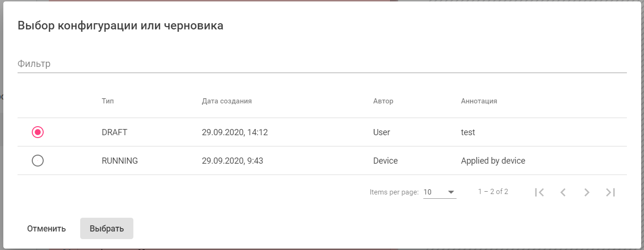Image resolution: width=644 pixels, height=250 pixels.
Task: Go to previous page of results
Action: (x=563, y=192)
